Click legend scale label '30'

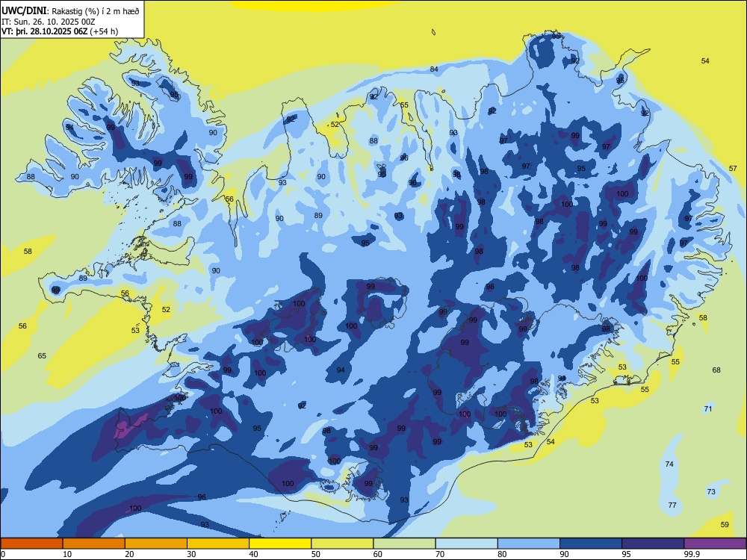pos(191,554)
